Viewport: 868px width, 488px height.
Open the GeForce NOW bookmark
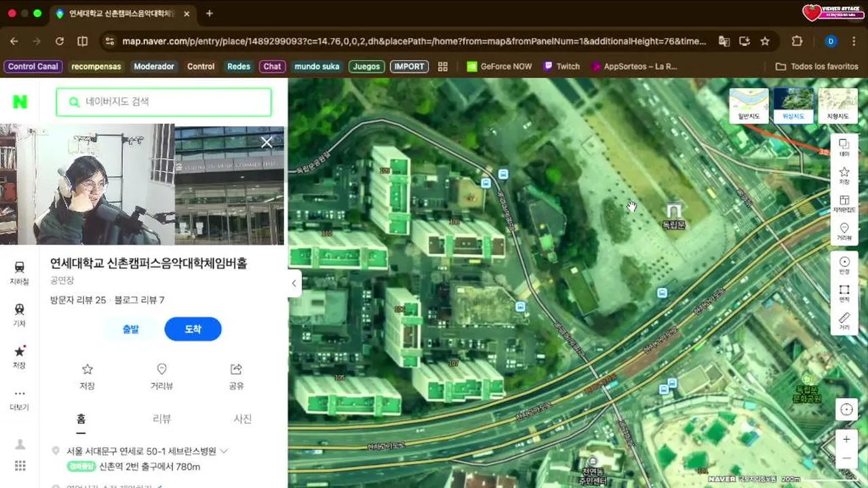coord(499,66)
